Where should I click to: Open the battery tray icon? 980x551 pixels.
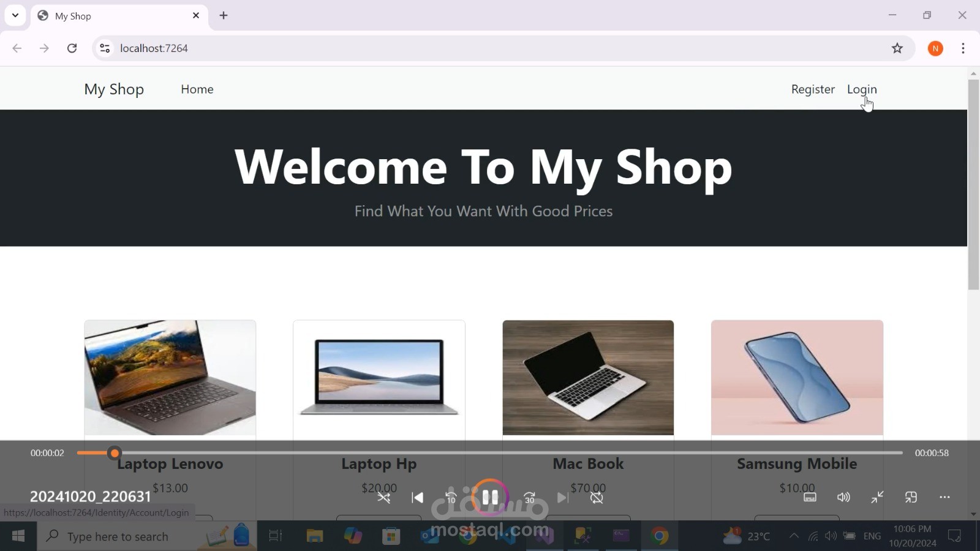point(850,536)
